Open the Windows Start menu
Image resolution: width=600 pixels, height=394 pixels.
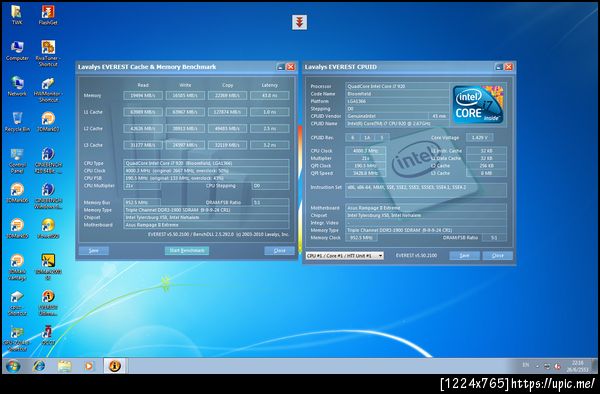click(13, 366)
